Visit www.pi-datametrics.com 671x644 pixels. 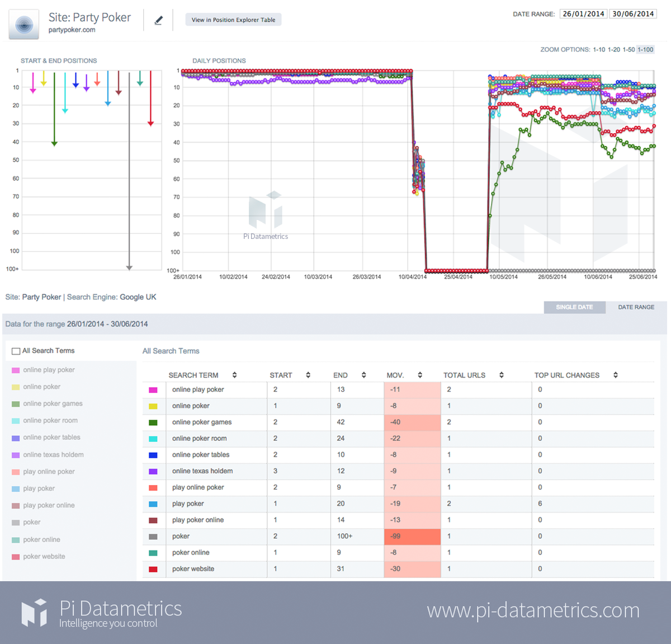point(533,611)
